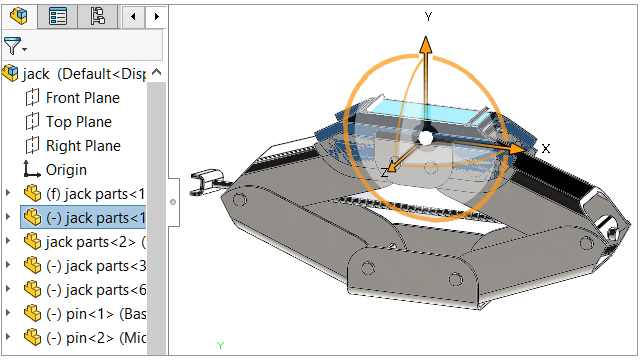Select Front Plane in the tree
The width and height of the screenshot is (640, 360).
click(82, 98)
